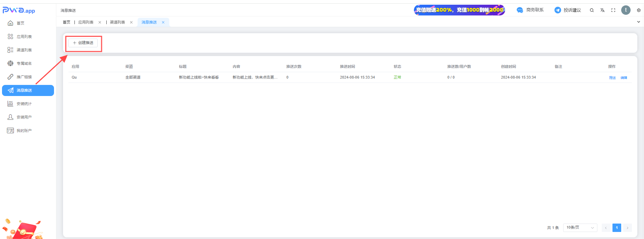Open the language translation icon
The image size is (644, 239).
[602, 10]
